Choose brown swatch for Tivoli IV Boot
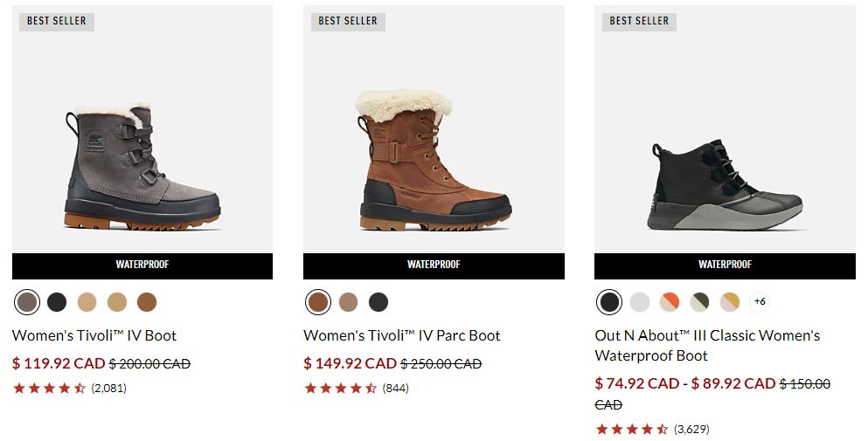The width and height of the screenshot is (868, 441). 146,302
